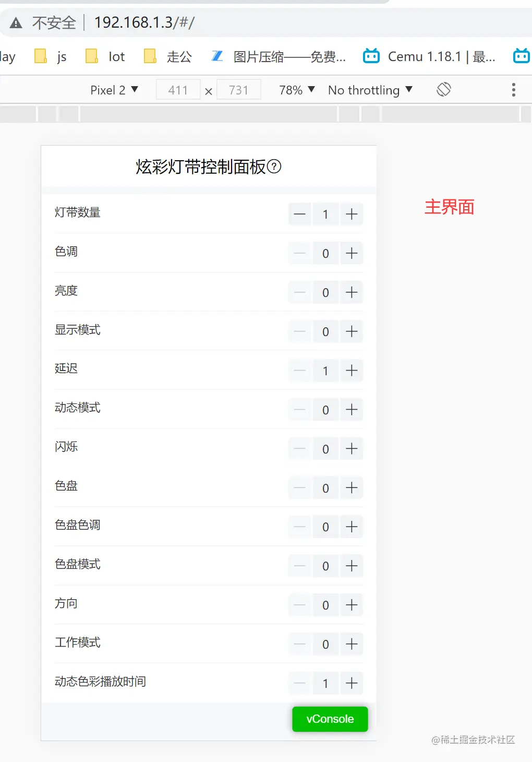Image resolution: width=532 pixels, height=762 pixels.
Task: Open the Pixel 2 device dropdown
Action: click(x=114, y=90)
